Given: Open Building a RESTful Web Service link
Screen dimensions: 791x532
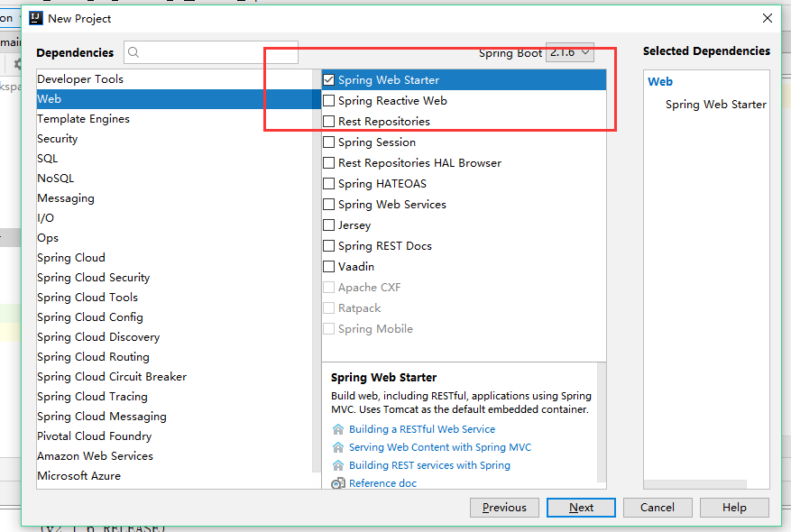Looking at the screenshot, I should (x=422, y=429).
